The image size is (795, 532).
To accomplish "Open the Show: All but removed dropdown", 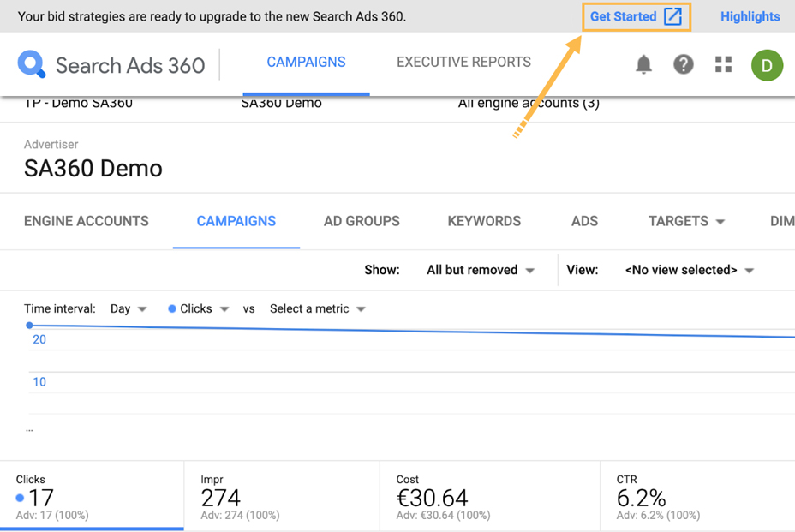I will click(x=480, y=270).
